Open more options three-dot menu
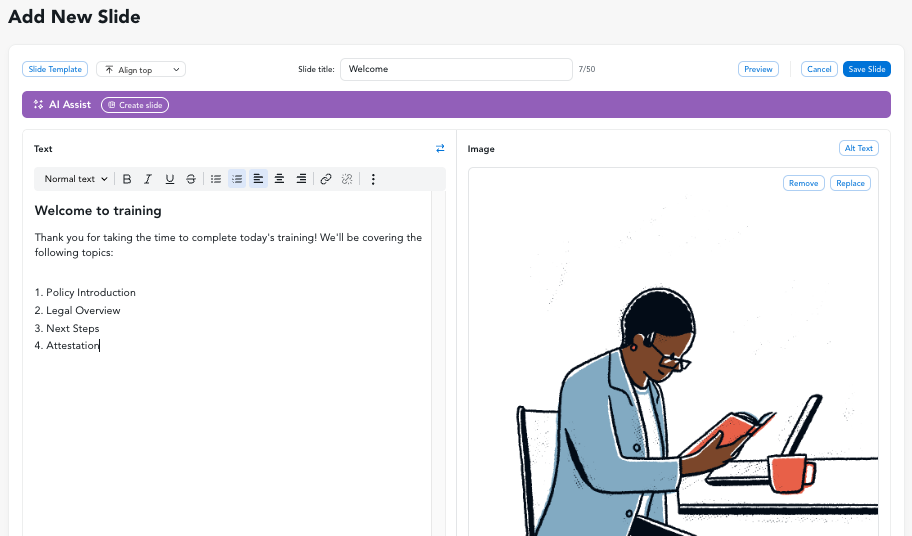Viewport: 912px width, 536px height. pyautogui.click(x=373, y=179)
